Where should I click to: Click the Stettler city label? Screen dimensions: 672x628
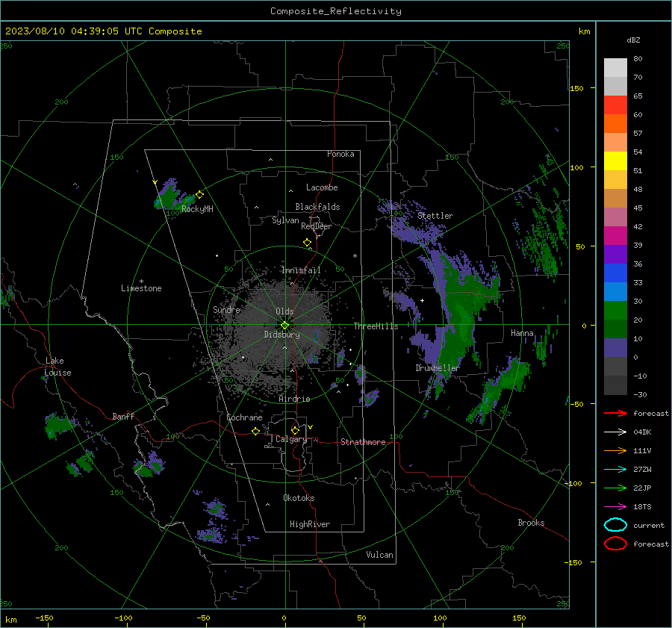coord(435,216)
